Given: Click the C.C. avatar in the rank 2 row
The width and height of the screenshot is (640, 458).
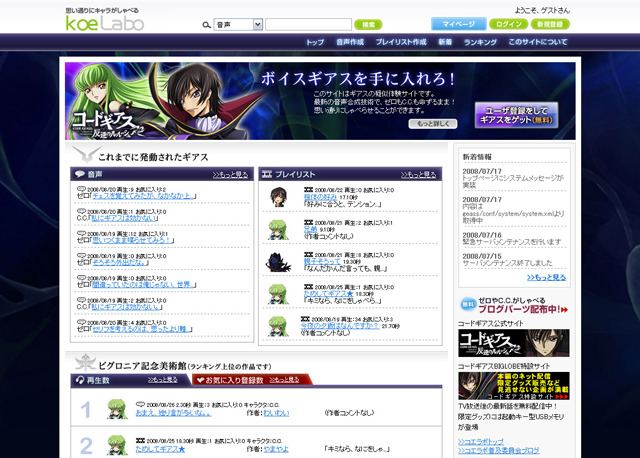Looking at the screenshot, I should (x=117, y=445).
